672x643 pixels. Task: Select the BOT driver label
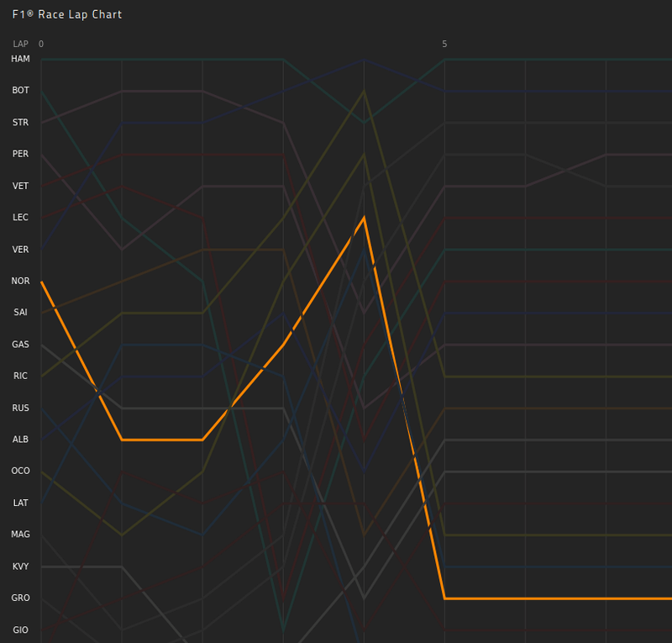coord(20,90)
